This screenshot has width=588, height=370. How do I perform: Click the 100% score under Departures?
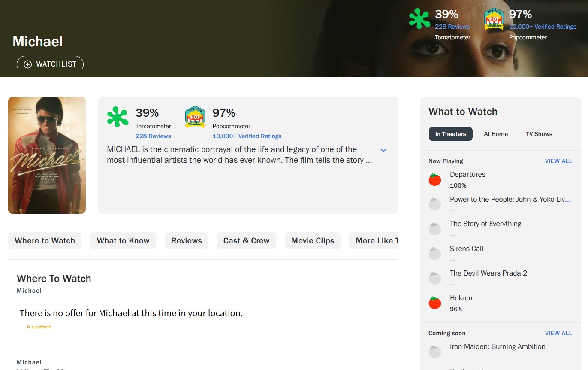point(458,185)
